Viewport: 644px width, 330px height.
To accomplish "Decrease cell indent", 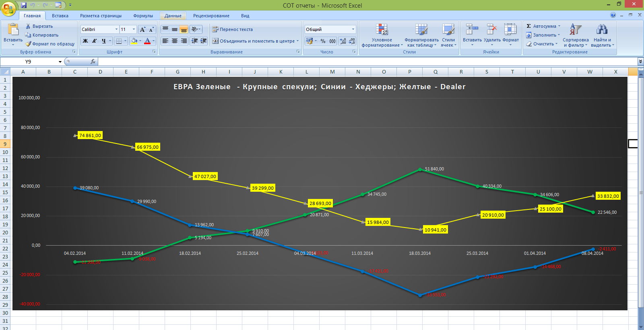I will pos(195,41).
